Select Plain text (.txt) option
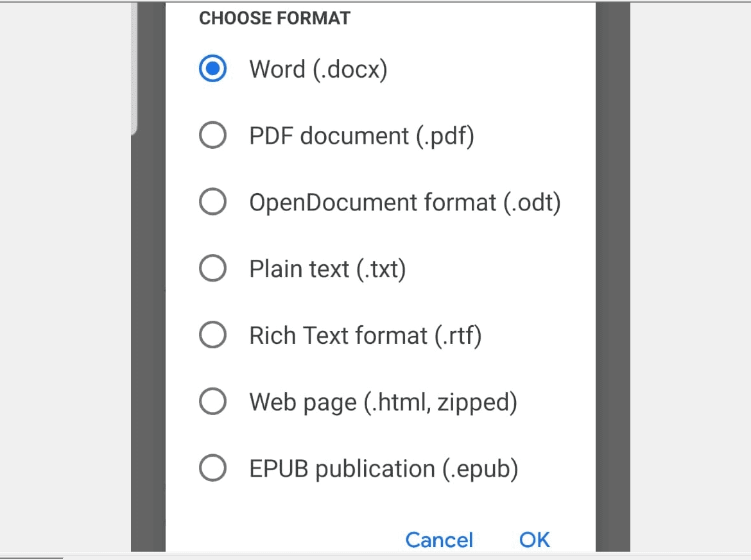Screen dimensions: 751x560 [212, 268]
